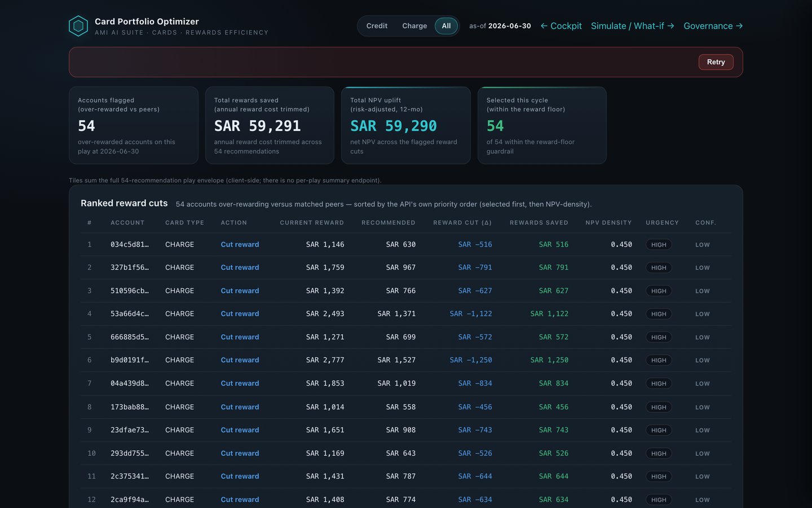The height and width of the screenshot is (508, 812).
Task: Click rewards saved value SAR 1,122
Action: [549, 314]
